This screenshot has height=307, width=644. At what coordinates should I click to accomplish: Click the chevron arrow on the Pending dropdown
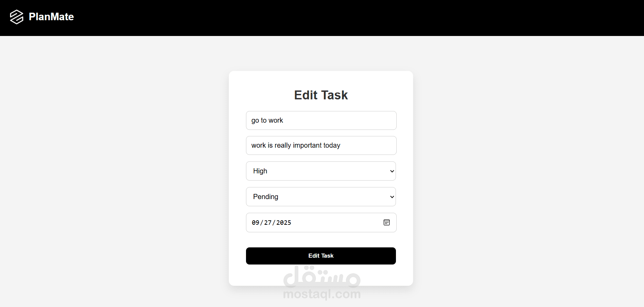pyautogui.click(x=392, y=197)
